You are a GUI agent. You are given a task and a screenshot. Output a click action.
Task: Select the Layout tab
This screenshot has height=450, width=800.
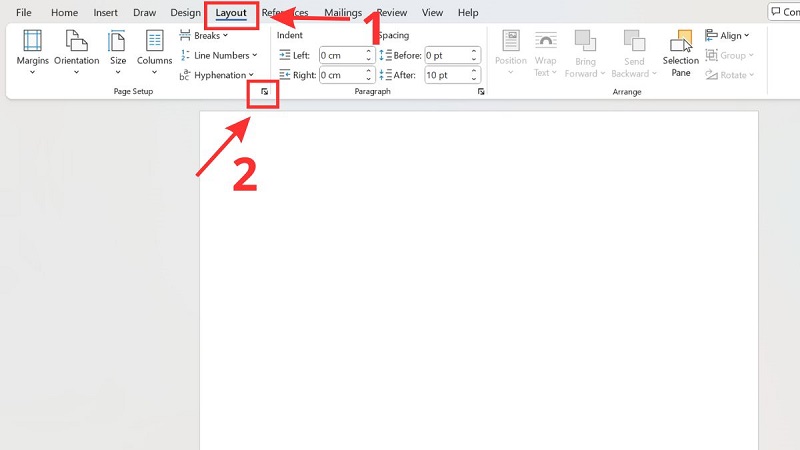click(231, 13)
